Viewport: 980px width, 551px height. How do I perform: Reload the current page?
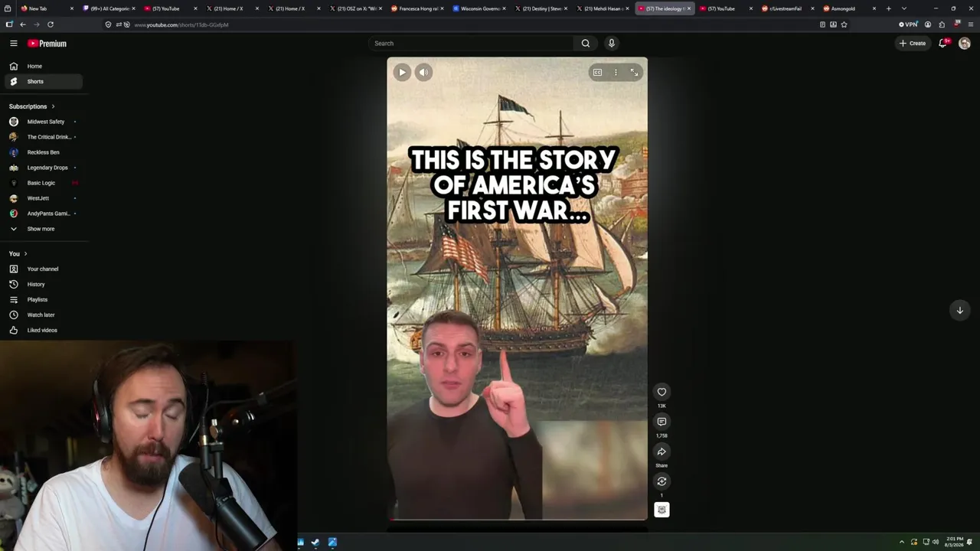51,24
